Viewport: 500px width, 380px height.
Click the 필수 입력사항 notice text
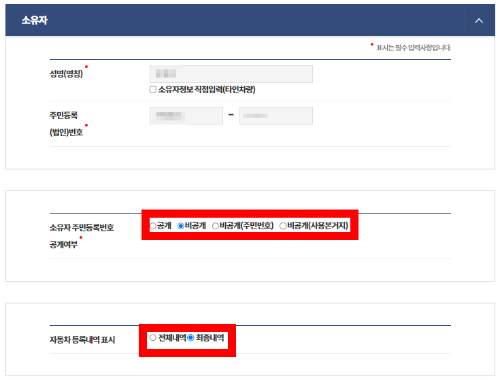click(413, 48)
